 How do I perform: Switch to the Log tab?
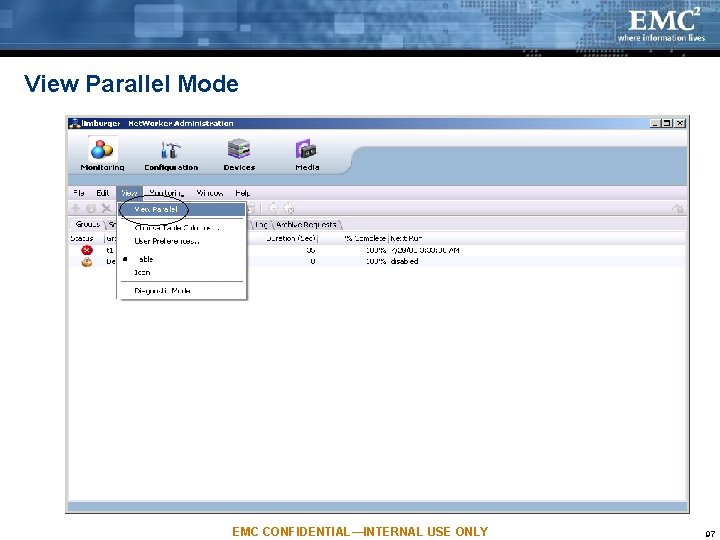tap(261, 225)
